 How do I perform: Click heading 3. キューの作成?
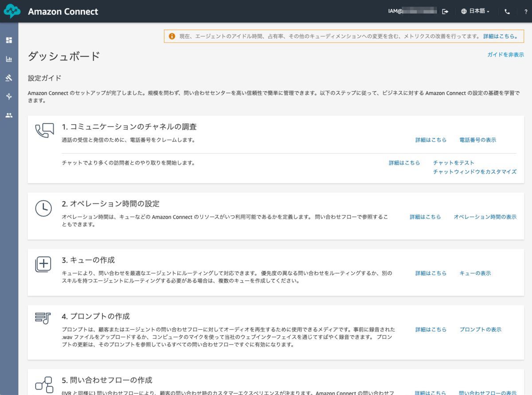[88, 260]
